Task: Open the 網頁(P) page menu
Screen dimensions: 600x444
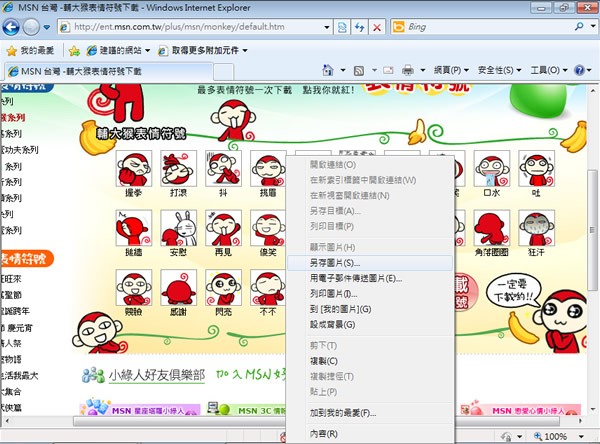Action: 451,70
